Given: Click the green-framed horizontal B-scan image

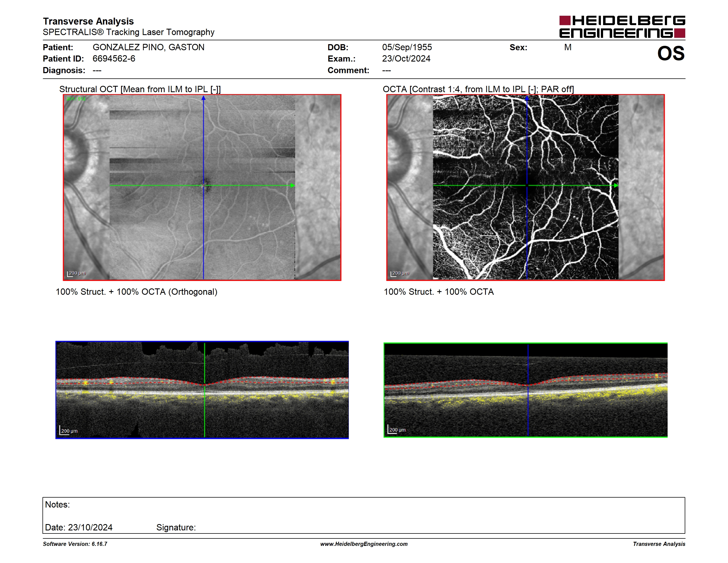Looking at the screenshot, I should tap(525, 390).
